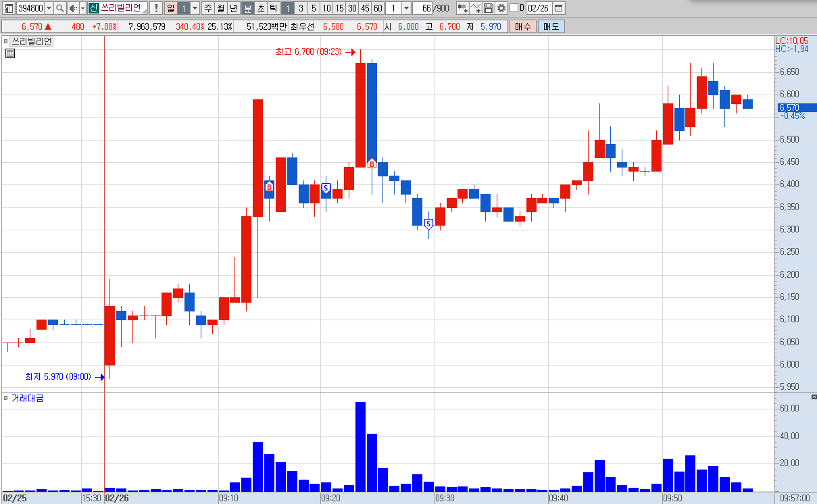Viewport: 817px width, 504px height.
Task: Click the speaker sound icon
Action: point(74,8)
